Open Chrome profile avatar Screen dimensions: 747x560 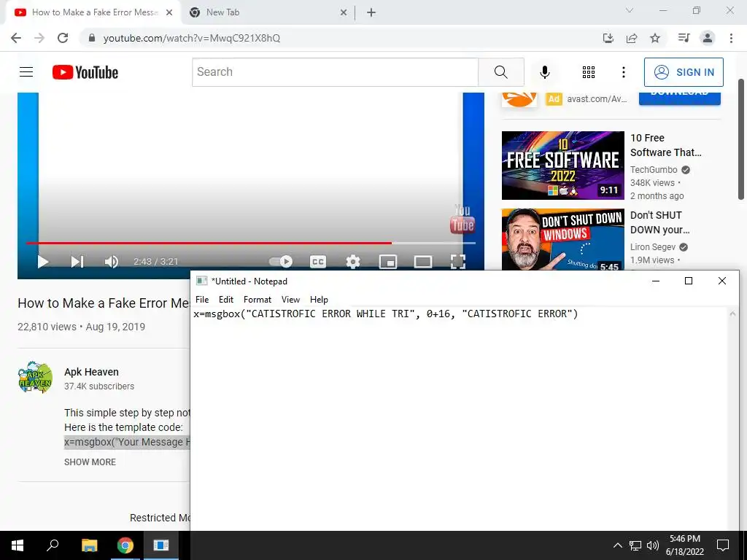(708, 38)
